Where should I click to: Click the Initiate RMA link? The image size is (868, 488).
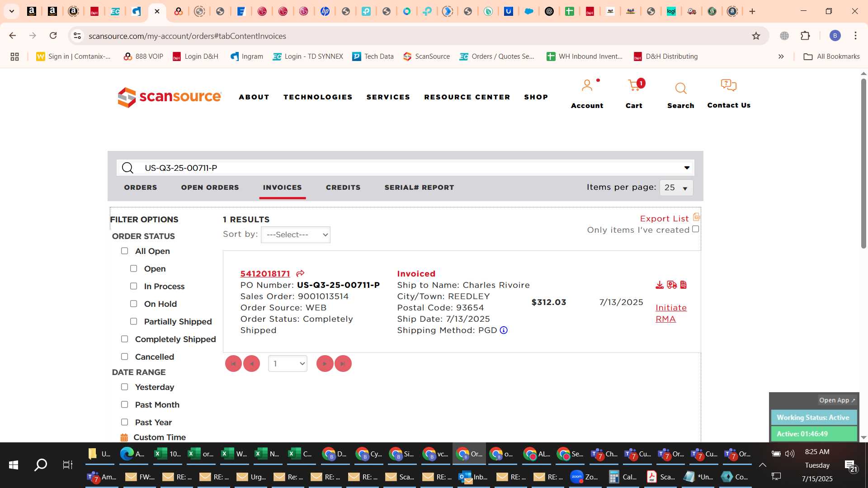671,313
